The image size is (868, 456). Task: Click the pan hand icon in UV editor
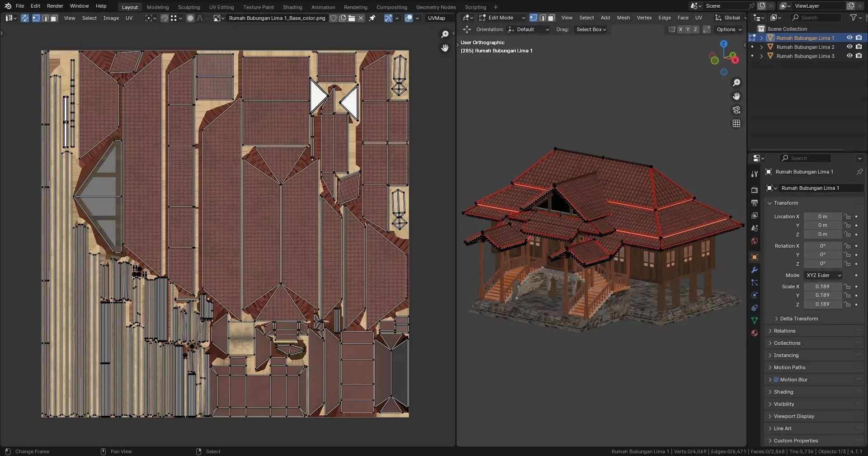[445, 48]
